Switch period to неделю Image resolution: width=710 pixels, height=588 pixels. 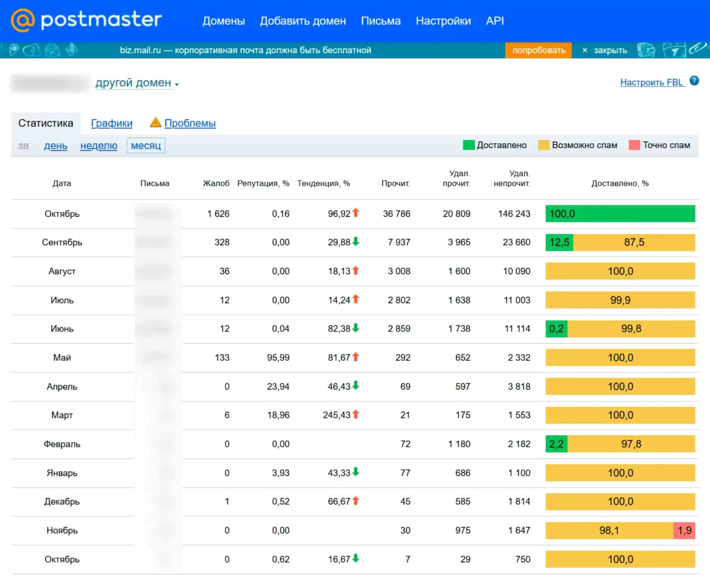[x=99, y=146]
